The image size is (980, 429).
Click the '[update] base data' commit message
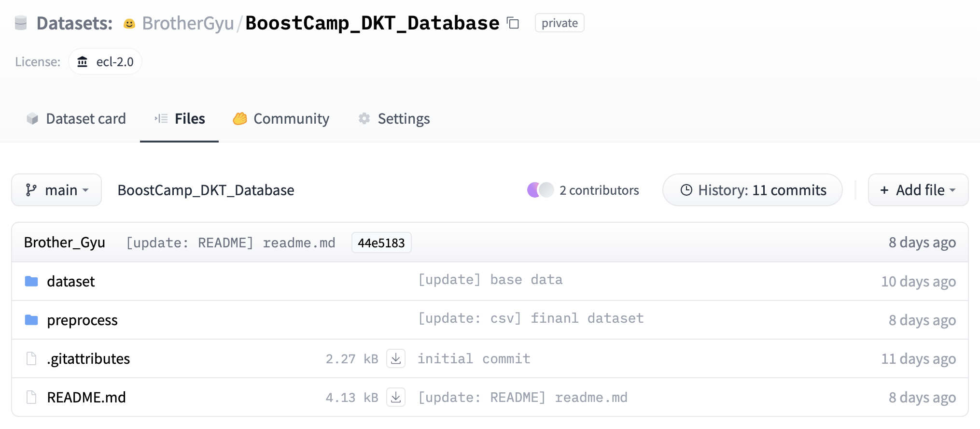point(490,280)
